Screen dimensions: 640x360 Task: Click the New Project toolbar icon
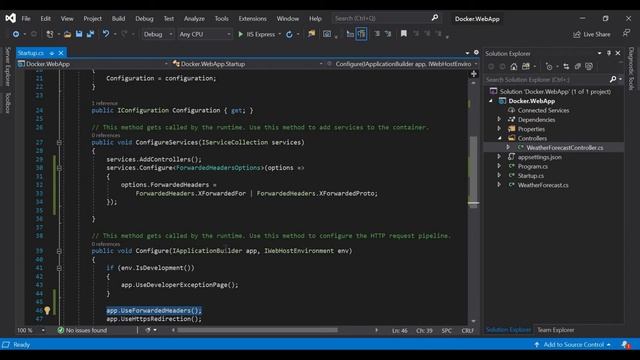[x=50, y=34]
